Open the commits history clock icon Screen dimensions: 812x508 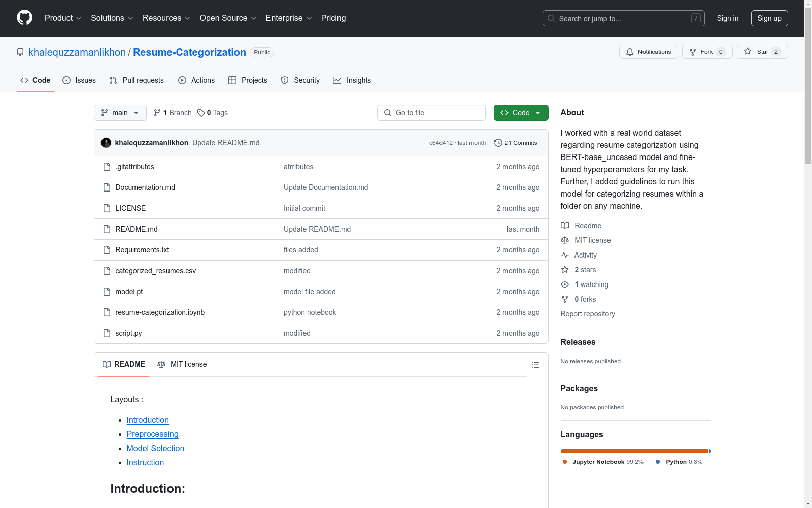[498, 143]
